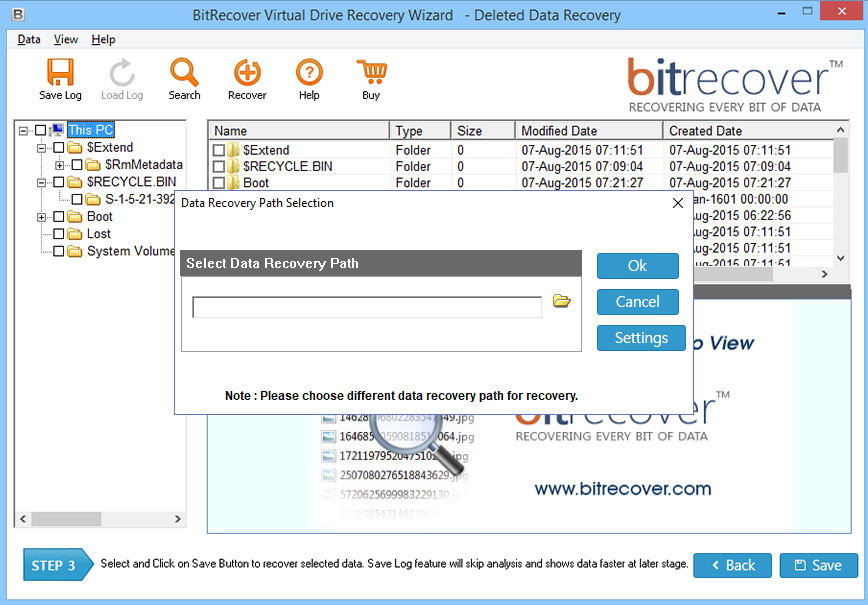Open Settings from the dialog
The height and width of the screenshot is (605, 868).
641,338
